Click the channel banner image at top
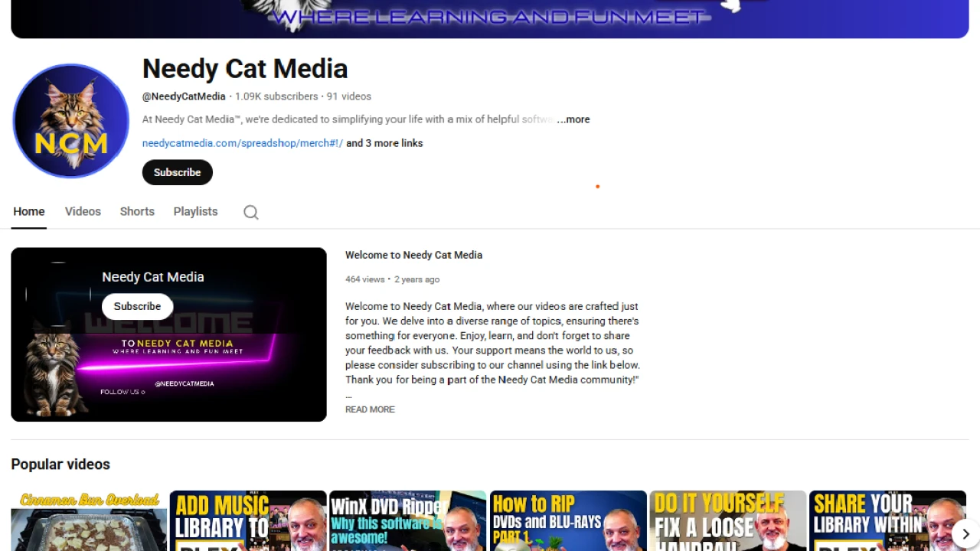Viewport: 980px width, 551px height. coord(490,19)
